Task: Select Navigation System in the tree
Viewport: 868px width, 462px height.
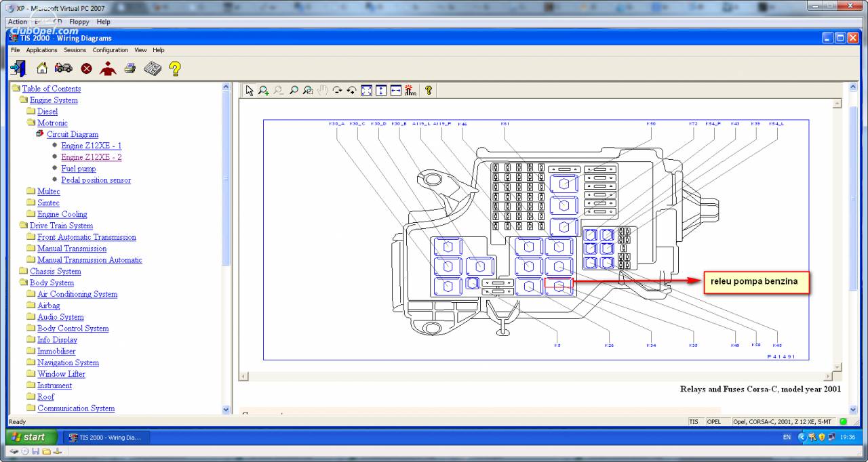Action: tap(68, 362)
